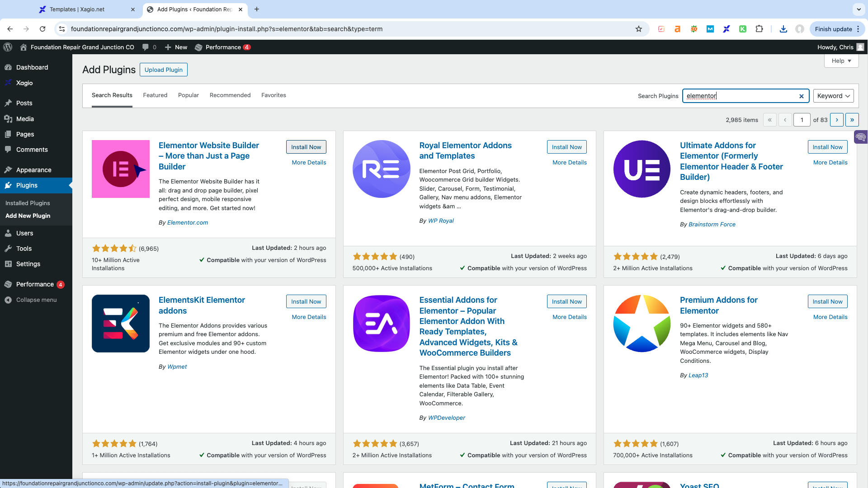Click the New plus icon in admin bar

pyautogui.click(x=168, y=47)
